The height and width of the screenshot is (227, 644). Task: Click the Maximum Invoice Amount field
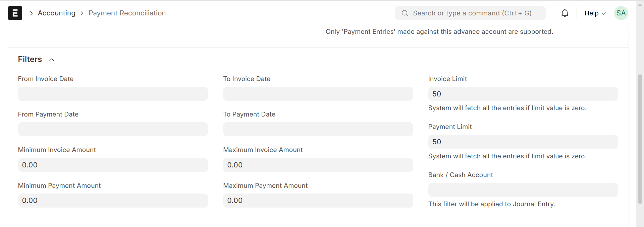tap(318, 165)
